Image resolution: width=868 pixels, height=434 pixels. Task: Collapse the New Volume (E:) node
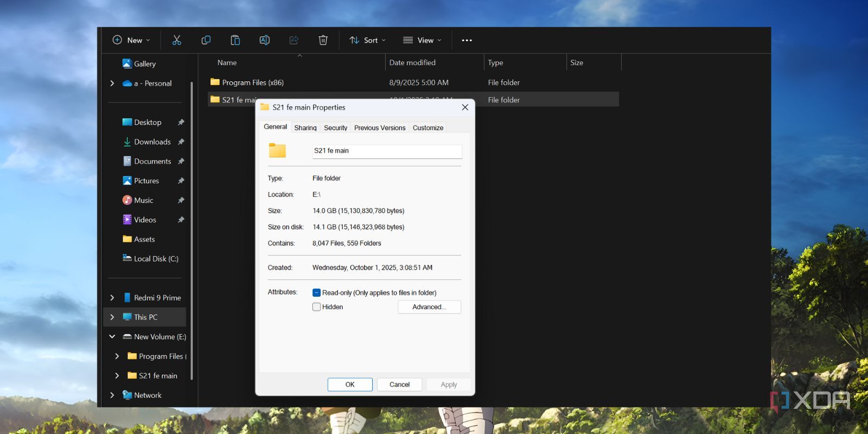pos(112,337)
